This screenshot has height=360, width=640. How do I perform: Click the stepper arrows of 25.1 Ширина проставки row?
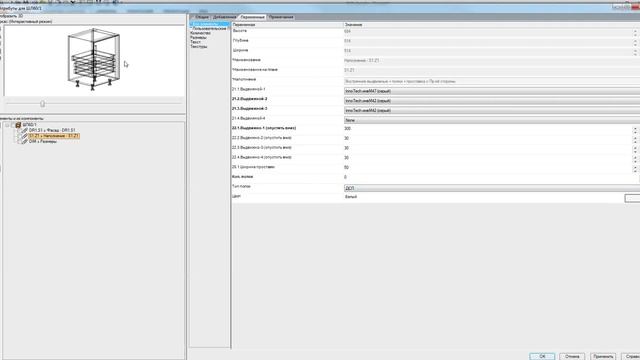pos(635,169)
